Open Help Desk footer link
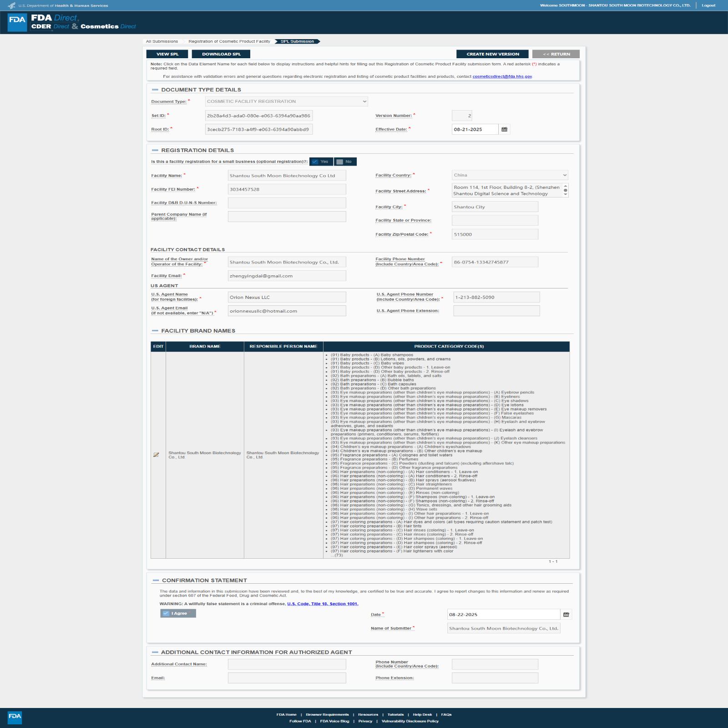728x728 pixels. pyautogui.click(x=422, y=714)
